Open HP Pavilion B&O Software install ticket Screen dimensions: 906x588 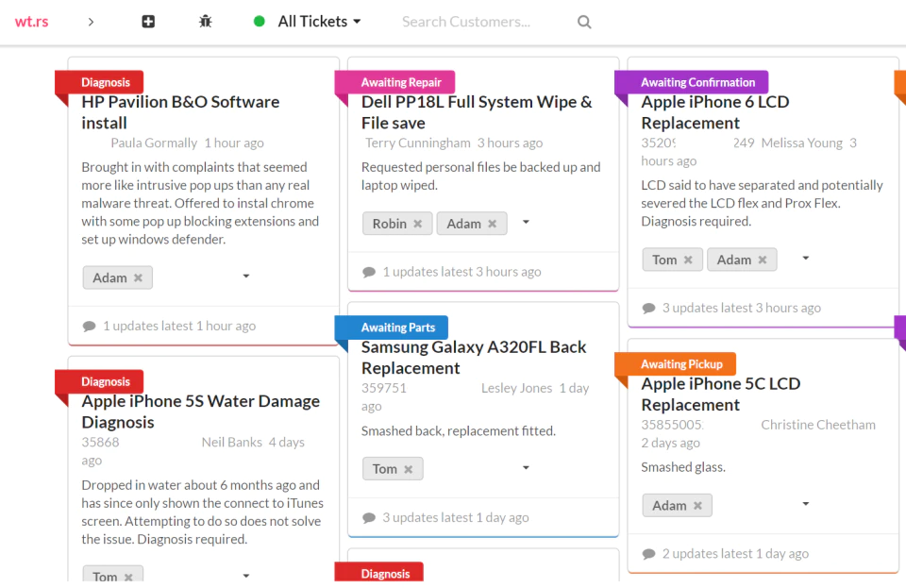(180, 112)
